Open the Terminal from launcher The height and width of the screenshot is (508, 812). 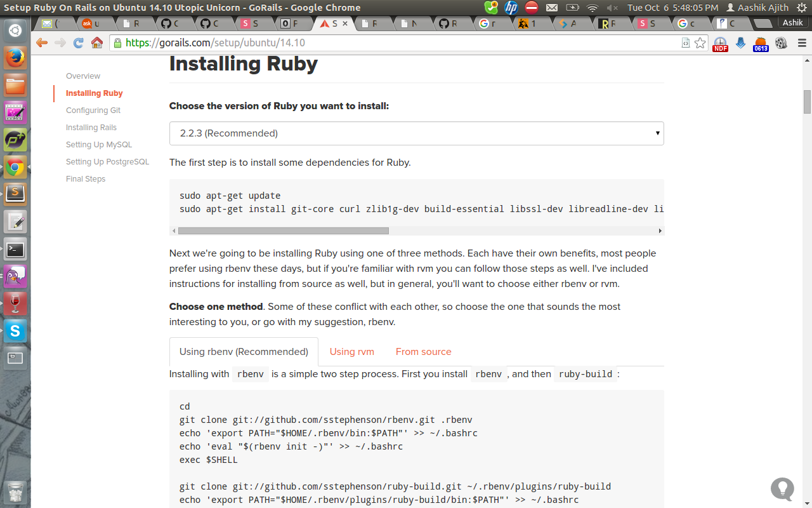tap(15, 249)
